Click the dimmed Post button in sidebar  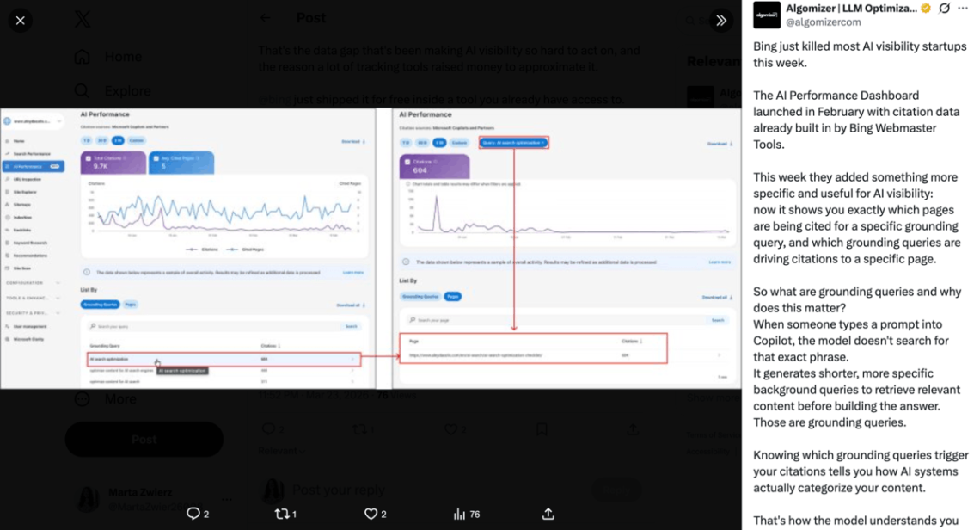click(144, 440)
